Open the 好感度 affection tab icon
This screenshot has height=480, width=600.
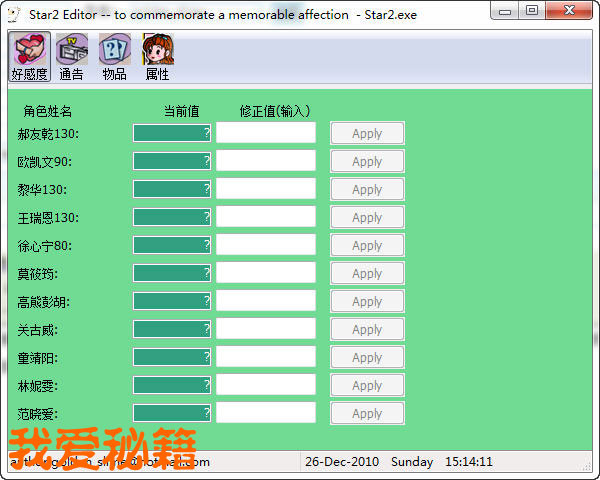pos(29,55)
